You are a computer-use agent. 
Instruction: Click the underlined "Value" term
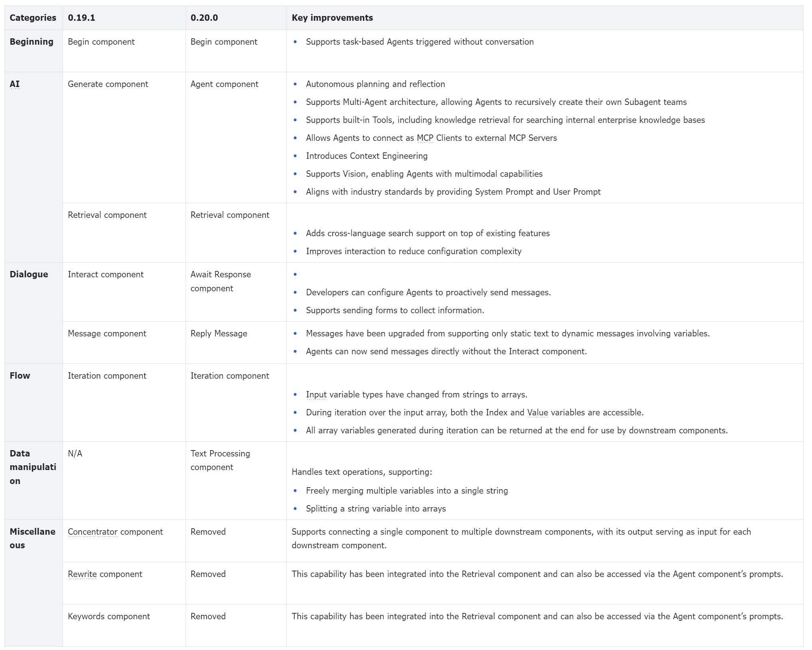point(537,413)
